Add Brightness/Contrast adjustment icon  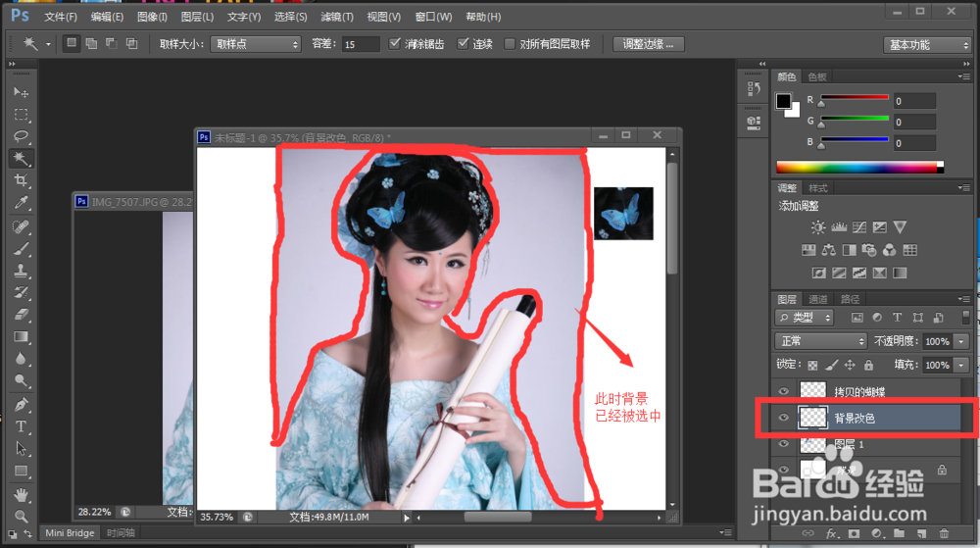[x=818, y=226]
